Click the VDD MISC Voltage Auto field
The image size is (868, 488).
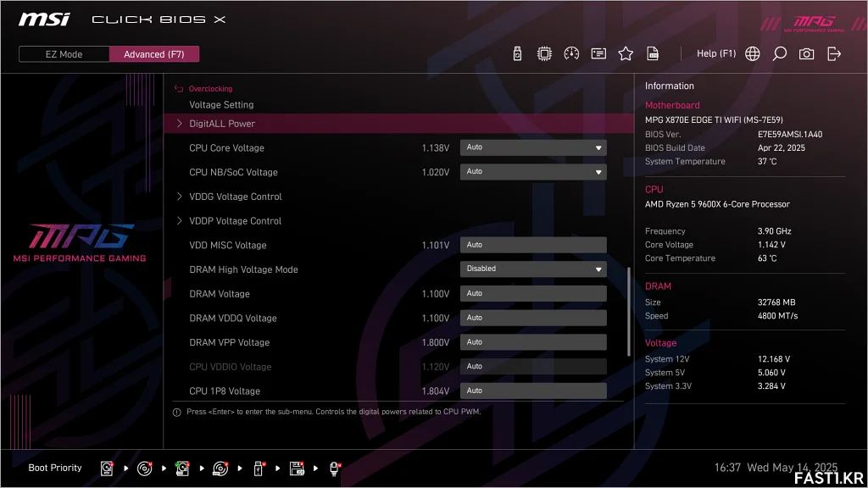533,245
